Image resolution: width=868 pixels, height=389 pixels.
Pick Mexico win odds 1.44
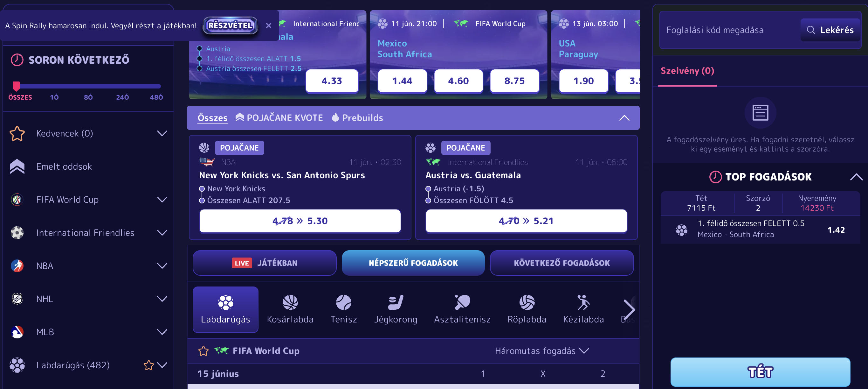click(x=402, y=81)
